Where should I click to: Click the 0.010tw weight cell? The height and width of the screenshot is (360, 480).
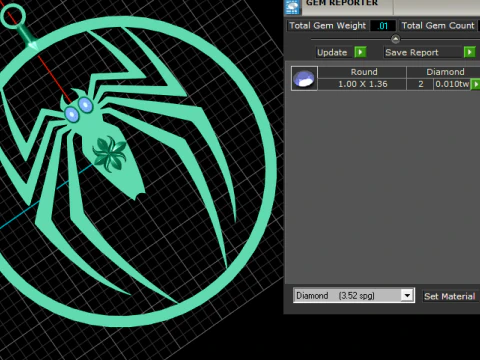click(452, 84)
